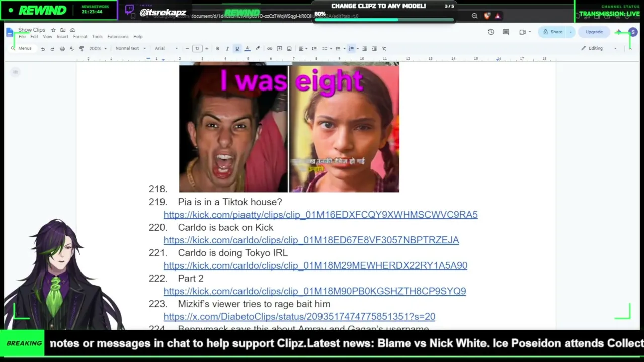Open the Edit menu

tap(34, 37)
